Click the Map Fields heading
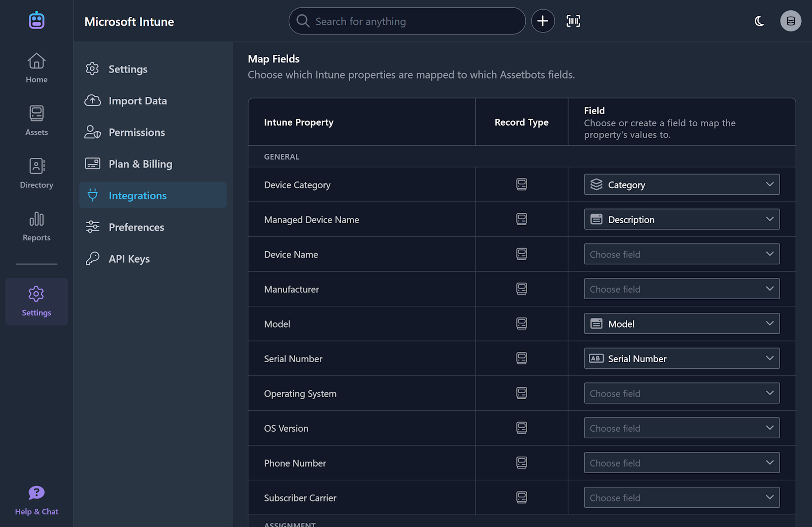 pos(274,59)
